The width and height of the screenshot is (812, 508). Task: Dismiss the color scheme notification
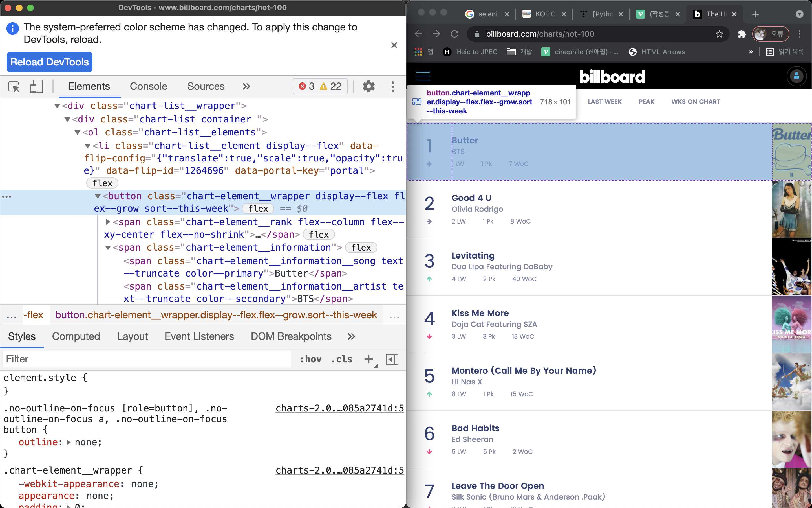click(394, 45)
